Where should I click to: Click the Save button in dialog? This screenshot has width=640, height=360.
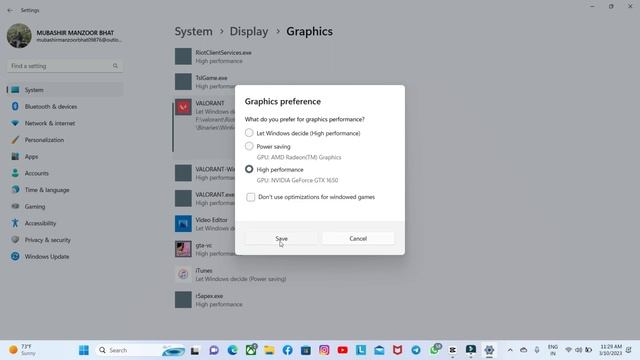[x=281, y=238]
